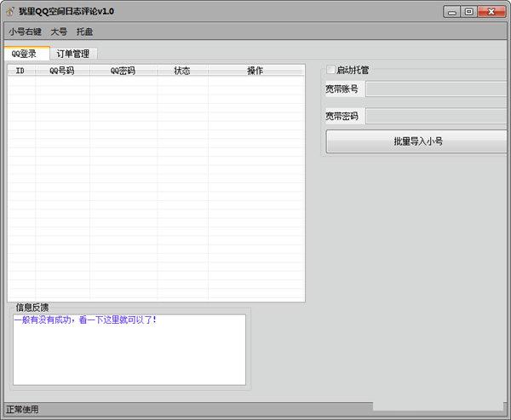
Task: Click inside the 信息反馈 text box
Action: [x=129, y=349]
